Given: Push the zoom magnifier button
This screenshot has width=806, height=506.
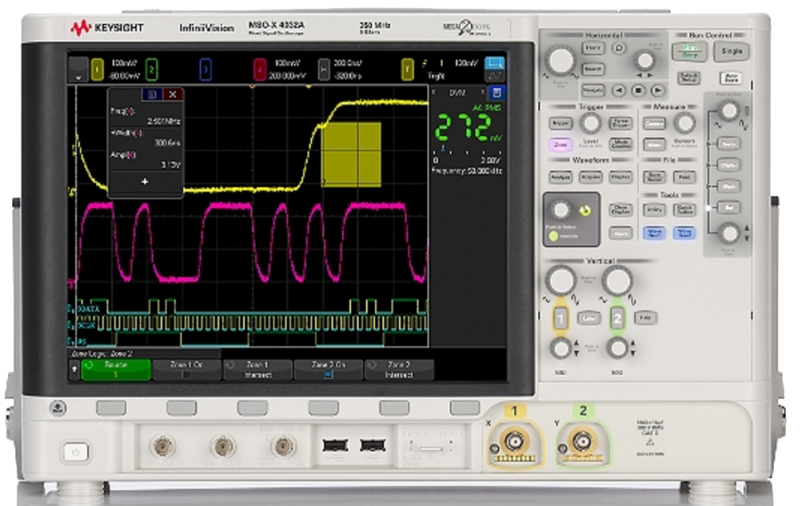Looking at the screenshot, I should click(619, 48).
